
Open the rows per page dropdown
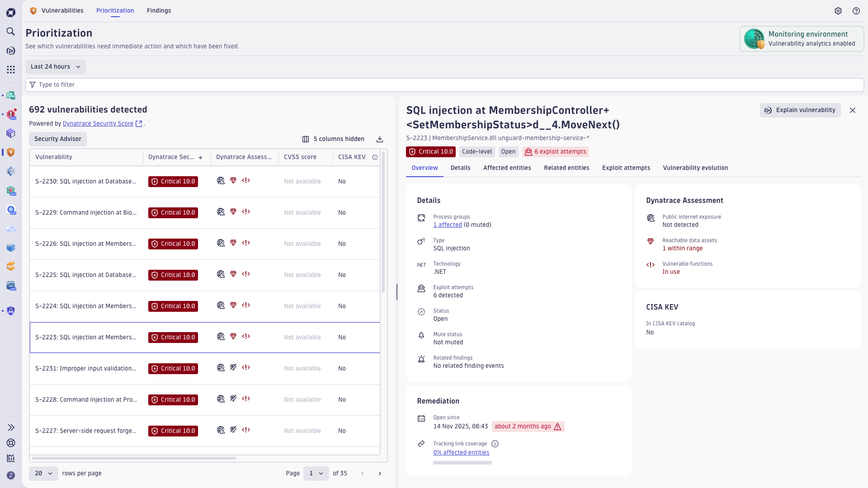click(x=43, y=474)
